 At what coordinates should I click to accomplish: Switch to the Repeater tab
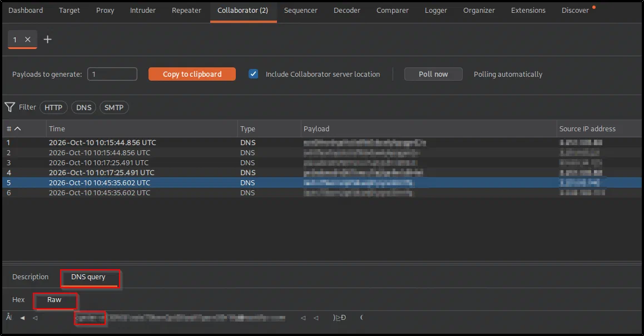click(x=186, y=10)
